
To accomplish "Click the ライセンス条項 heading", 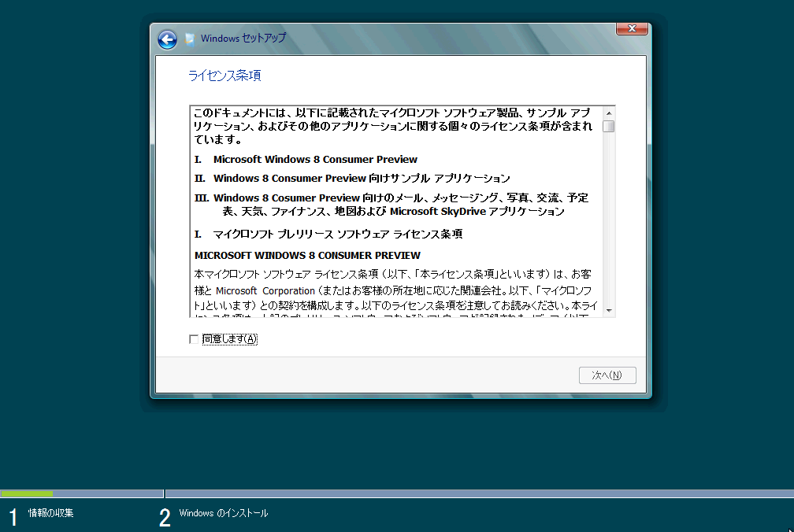I will 224,76.
